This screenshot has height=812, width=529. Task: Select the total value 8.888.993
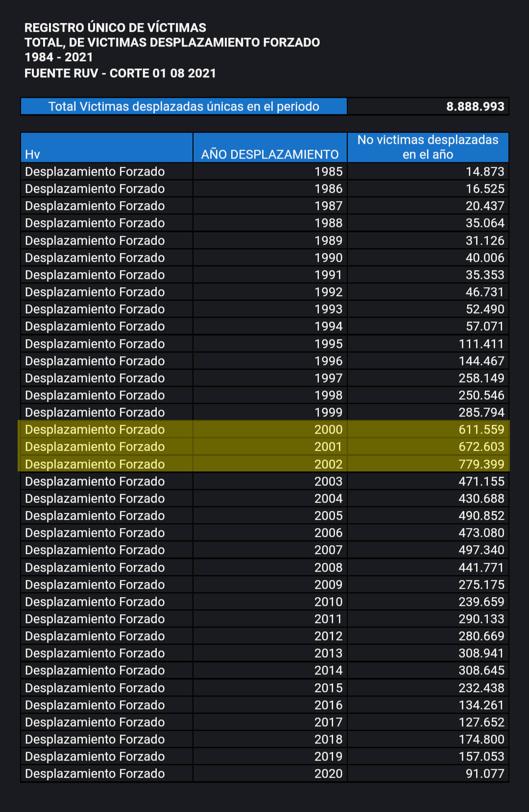click(x=475, y=107)
